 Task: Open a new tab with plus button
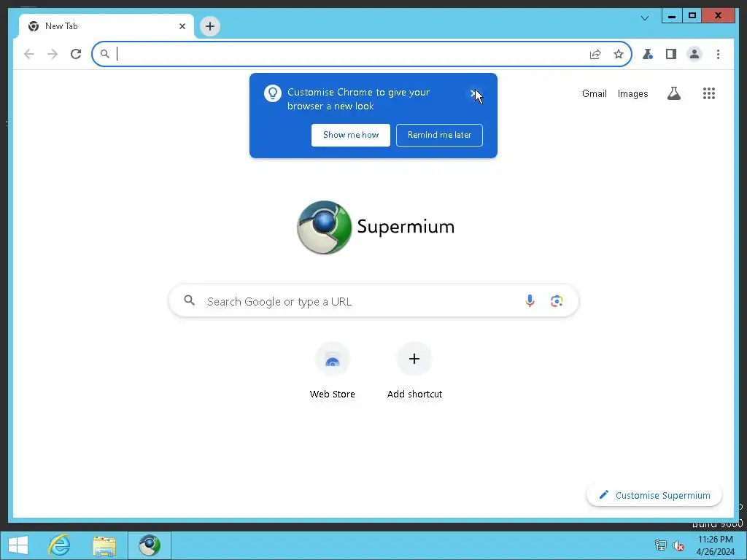[x=210, y=26]
